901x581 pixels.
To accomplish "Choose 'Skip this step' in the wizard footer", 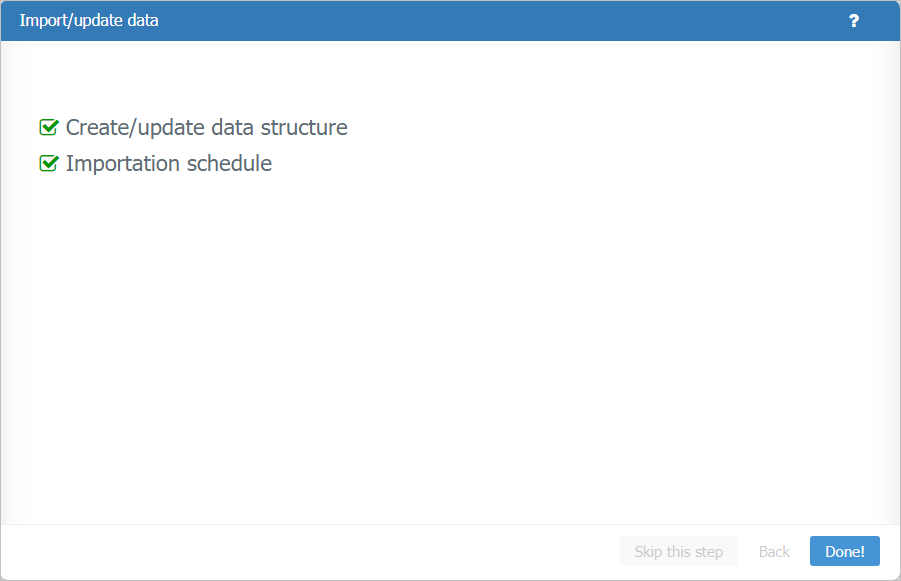I will point(678,552).
